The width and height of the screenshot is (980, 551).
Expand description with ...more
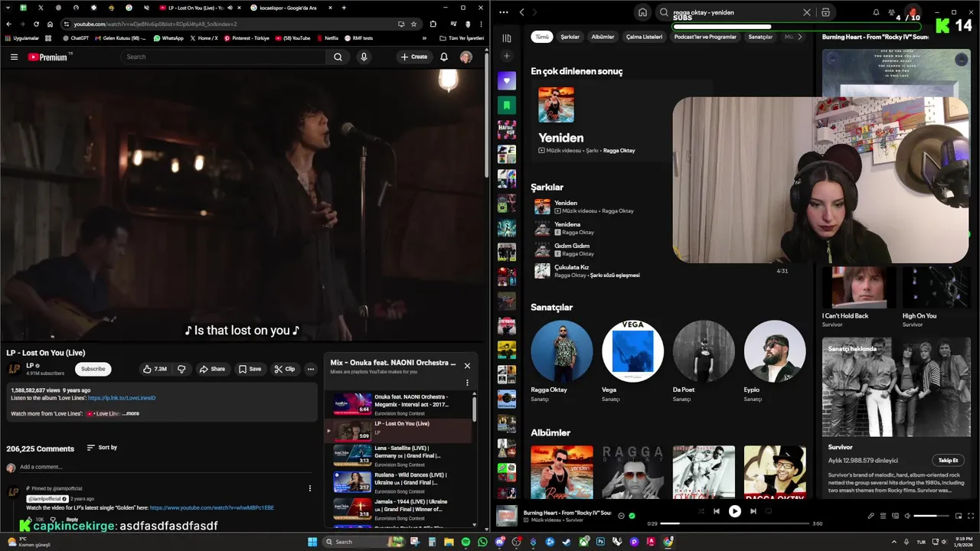coord(130,413)
